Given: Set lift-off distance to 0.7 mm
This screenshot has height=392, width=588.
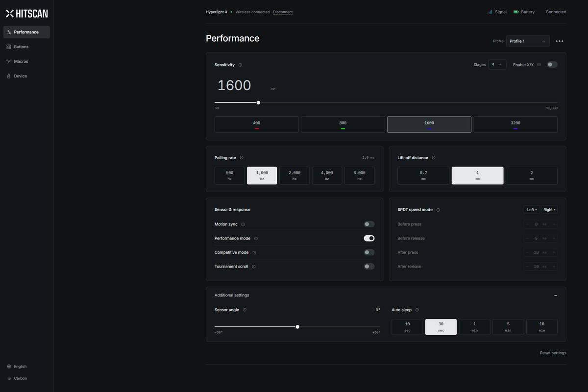Looking at the screenshot, I should click(x=423, y=175).
